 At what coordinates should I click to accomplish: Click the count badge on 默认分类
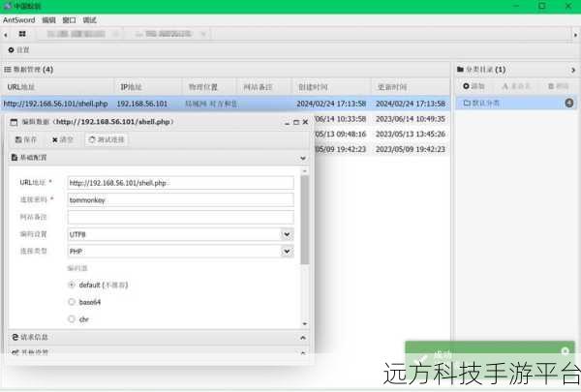[x=569, y=103]
